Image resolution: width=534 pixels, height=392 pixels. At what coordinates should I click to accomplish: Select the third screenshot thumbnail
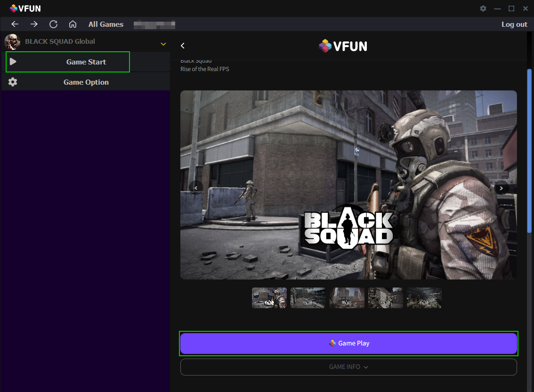coord(347,298)
